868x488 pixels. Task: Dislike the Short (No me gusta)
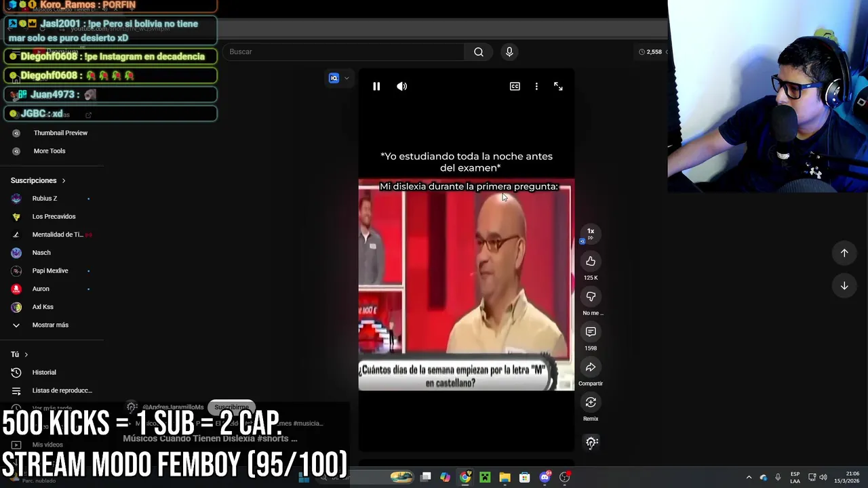[591, 297]
